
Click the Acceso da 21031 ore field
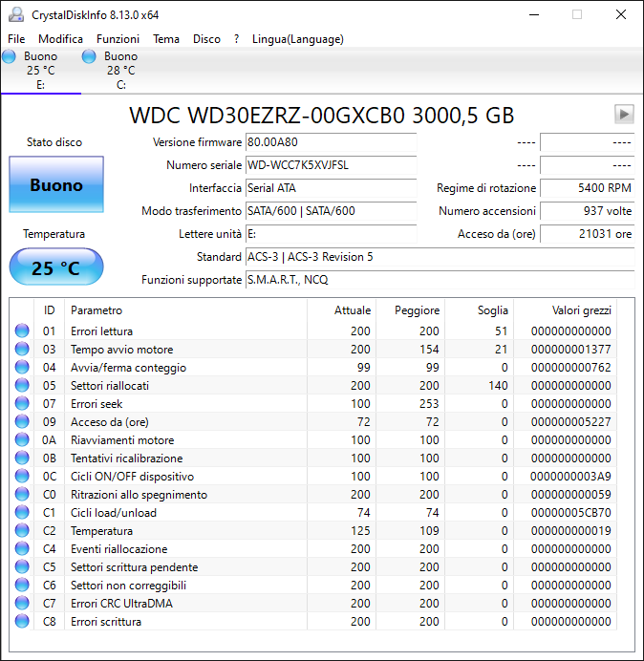[587, 233]
